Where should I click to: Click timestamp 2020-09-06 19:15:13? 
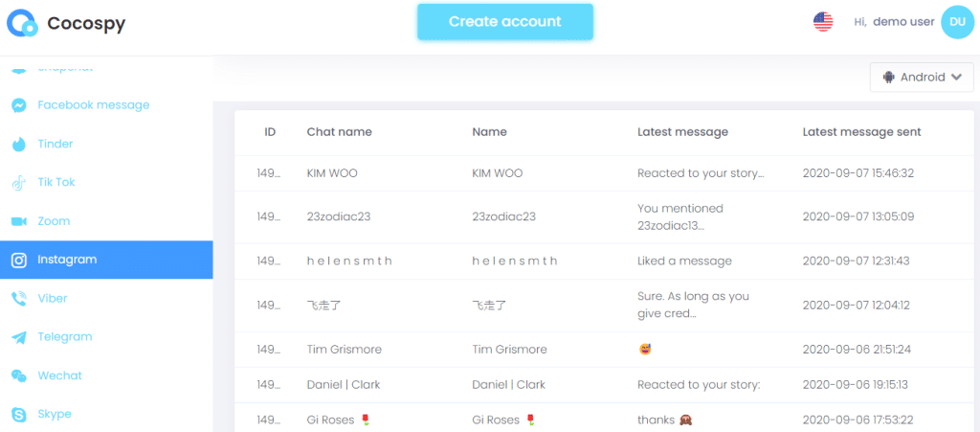coord(855,384)
